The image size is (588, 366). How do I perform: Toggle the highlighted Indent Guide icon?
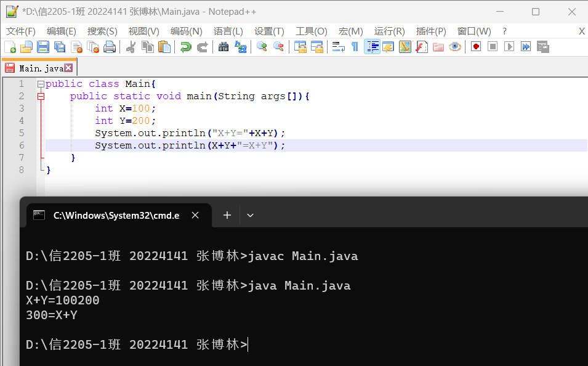372,47
